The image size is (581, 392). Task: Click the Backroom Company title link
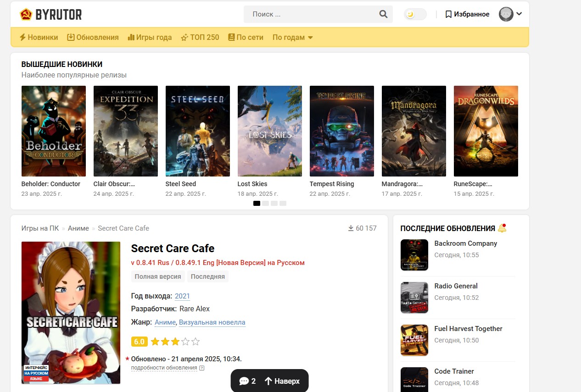click(466, 243)
